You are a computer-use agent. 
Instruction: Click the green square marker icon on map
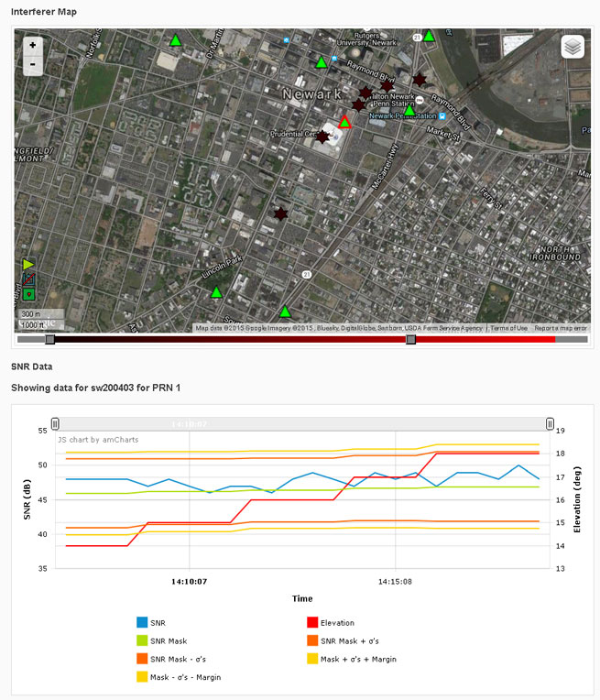pos(28,294)
